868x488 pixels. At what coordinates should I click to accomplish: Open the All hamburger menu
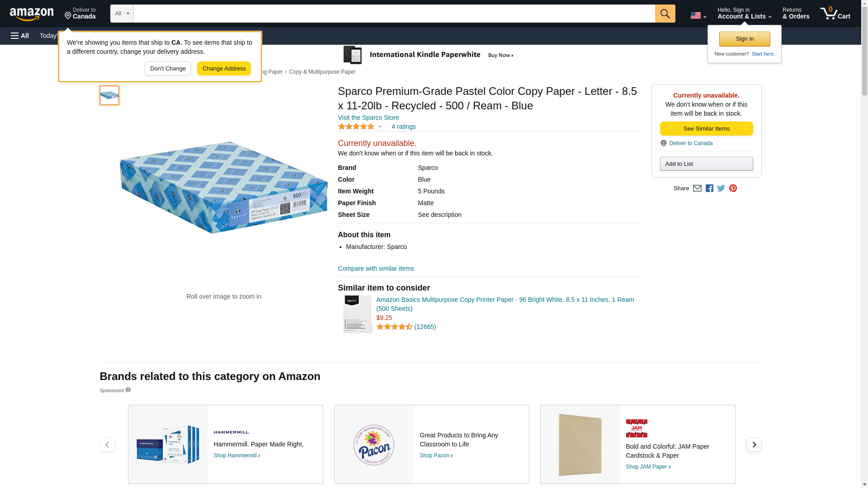click(x=20, y=36)
